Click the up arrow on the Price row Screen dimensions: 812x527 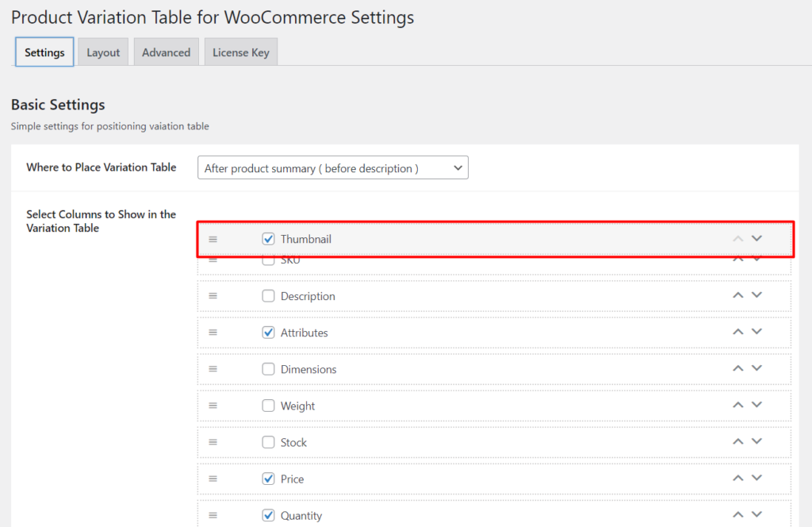[x=738, y=479]
